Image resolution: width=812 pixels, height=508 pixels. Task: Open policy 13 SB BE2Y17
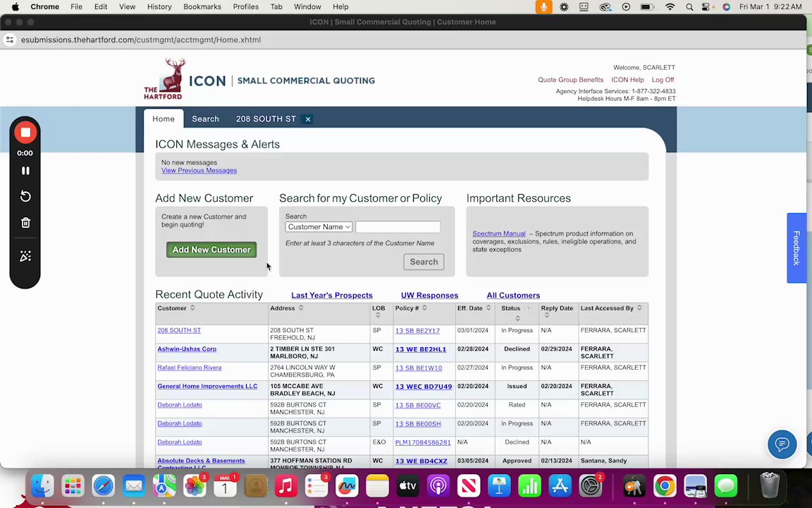point(417,331)
